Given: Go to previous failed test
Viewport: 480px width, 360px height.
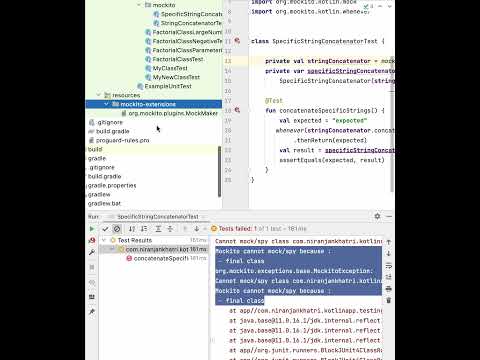Looking at the screenshot, I should coord(185,229).
